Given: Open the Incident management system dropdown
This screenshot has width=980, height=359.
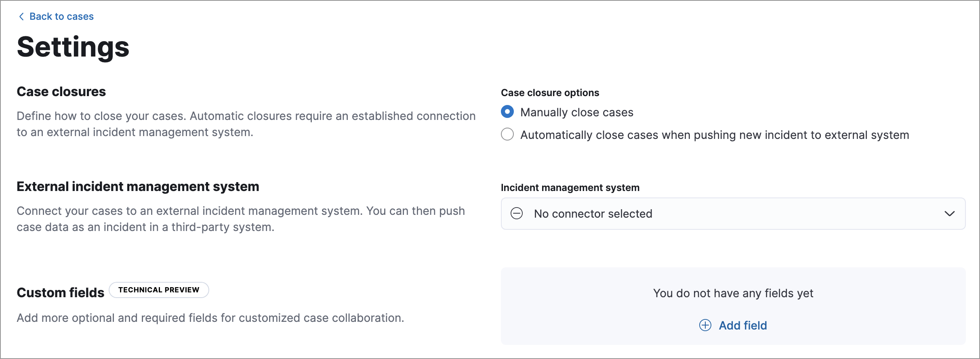Looking at the screenshot, I should tap(733, 214).
